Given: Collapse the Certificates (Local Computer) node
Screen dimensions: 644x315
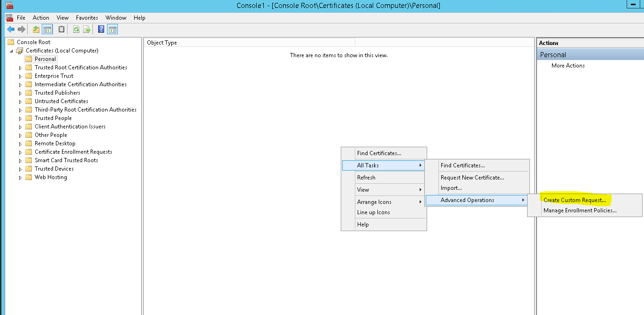Looking at the screenshot, I should 11,51.
